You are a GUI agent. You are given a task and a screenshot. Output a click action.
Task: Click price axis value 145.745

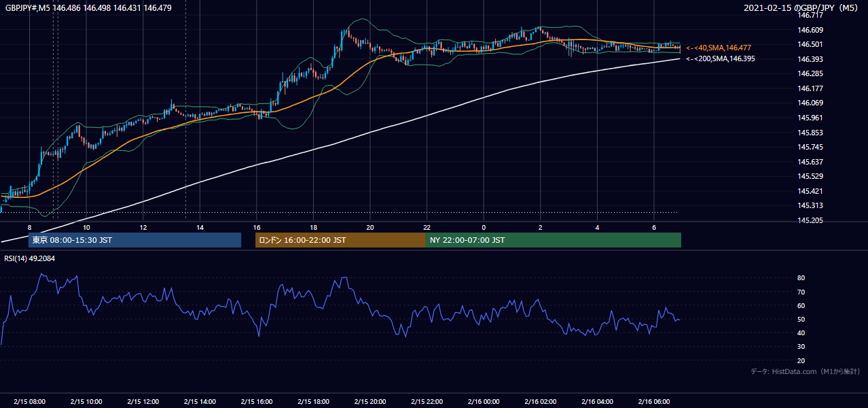(810, 147)
